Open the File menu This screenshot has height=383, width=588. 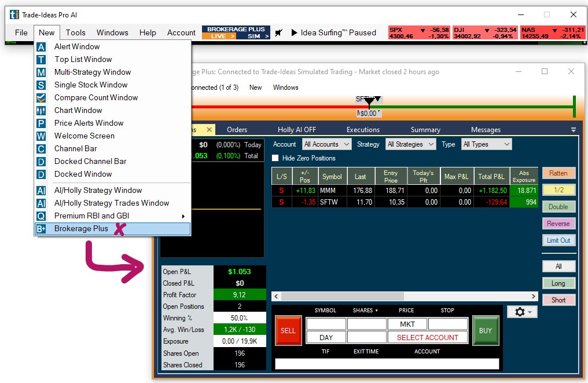tap(21, 32)
